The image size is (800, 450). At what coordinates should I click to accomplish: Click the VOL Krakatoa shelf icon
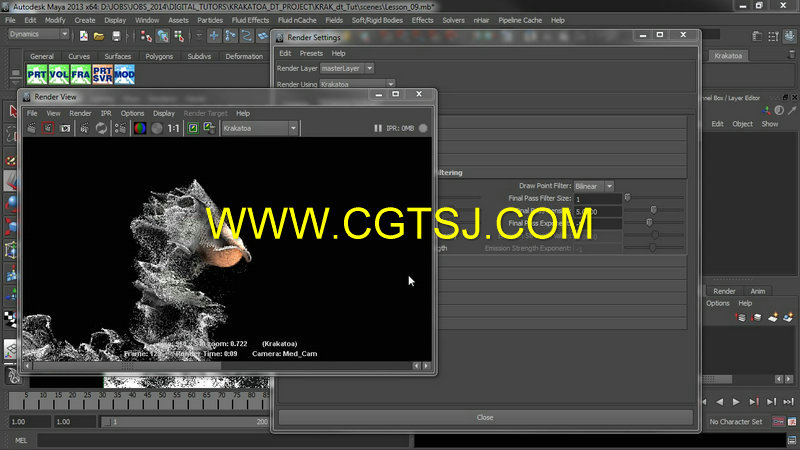pos(59,74)
